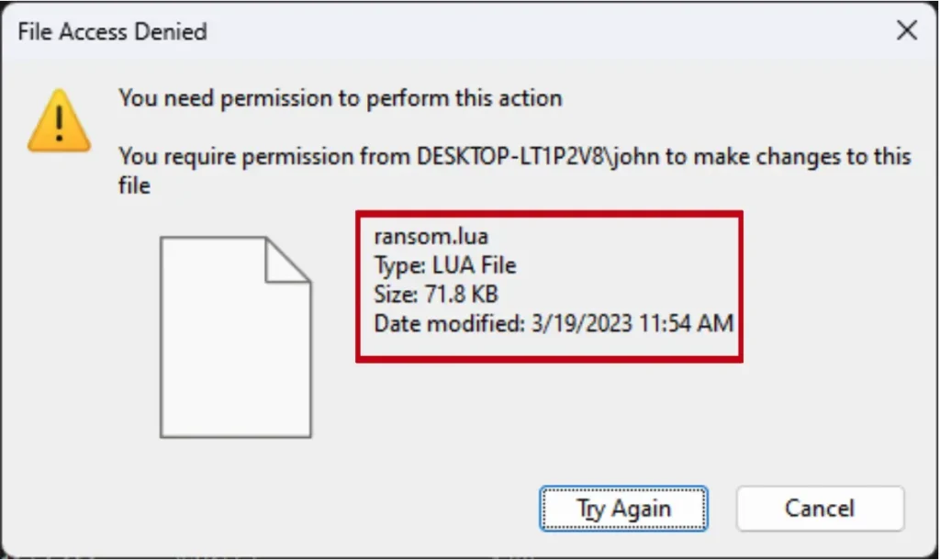This screenshot has width=940, height=560.
Task: Click the 'You need permission' heading
Action: 340,97
